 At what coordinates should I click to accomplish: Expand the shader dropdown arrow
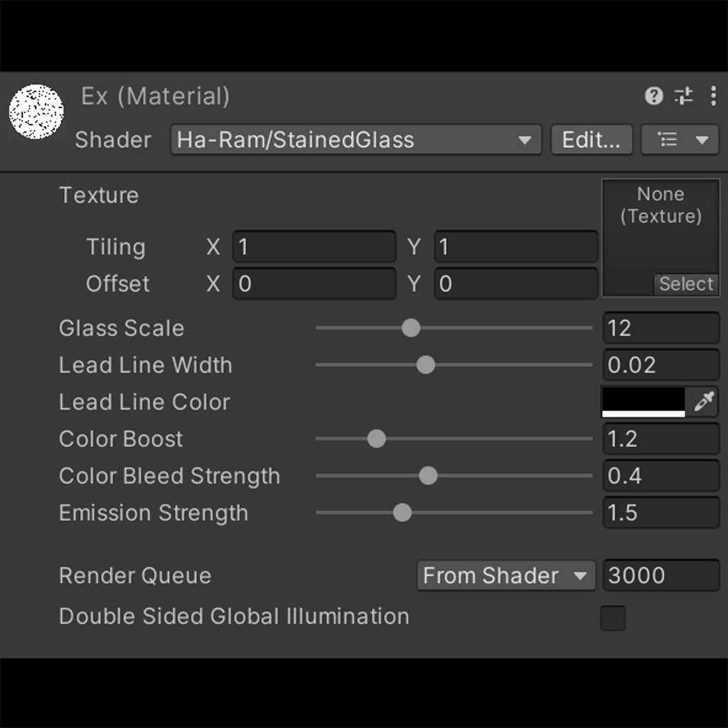(x=524, y=140)
